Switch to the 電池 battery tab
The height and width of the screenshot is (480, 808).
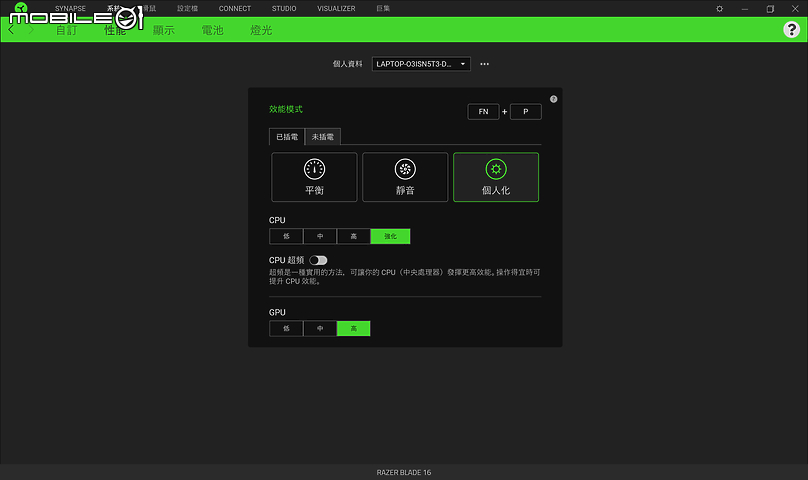212,30
